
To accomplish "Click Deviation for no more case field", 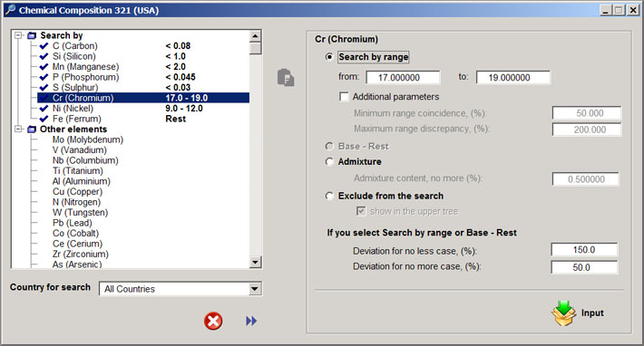I will [584, 267].
